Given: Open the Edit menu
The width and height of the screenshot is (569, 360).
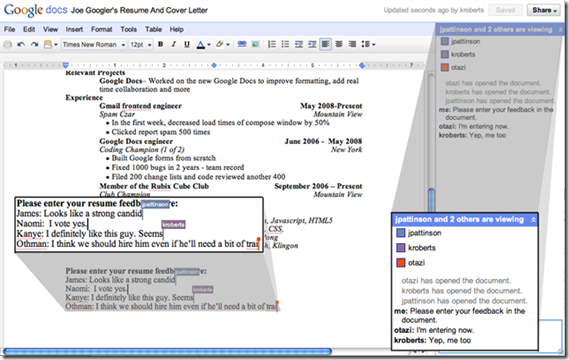Looking at the screenshot, I should [x=29, y=29].
